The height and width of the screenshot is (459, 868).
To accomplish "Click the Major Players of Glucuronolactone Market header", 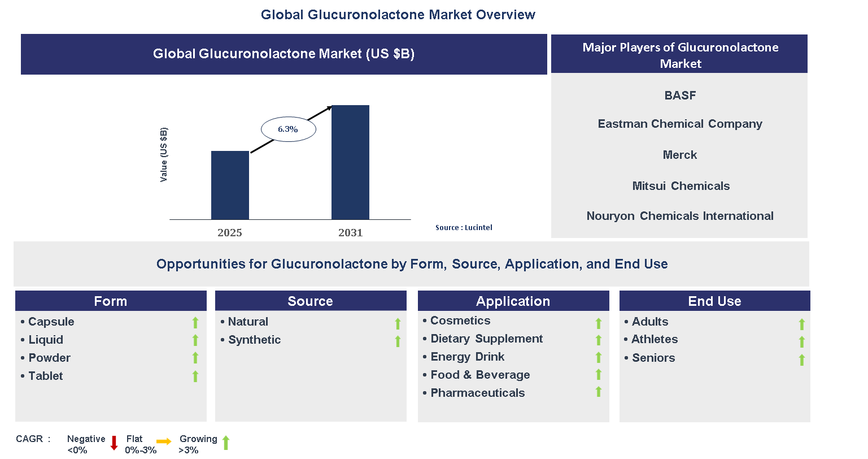I will click(x=679, y=54).
